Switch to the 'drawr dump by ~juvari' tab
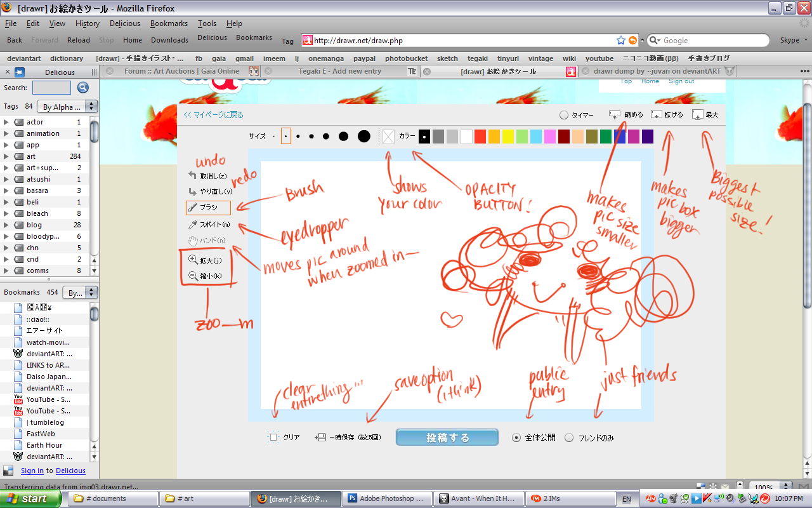 657,71
